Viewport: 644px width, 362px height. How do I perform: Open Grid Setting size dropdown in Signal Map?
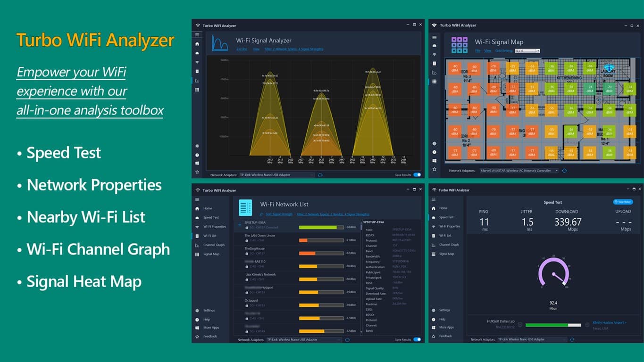coord(527,51)
